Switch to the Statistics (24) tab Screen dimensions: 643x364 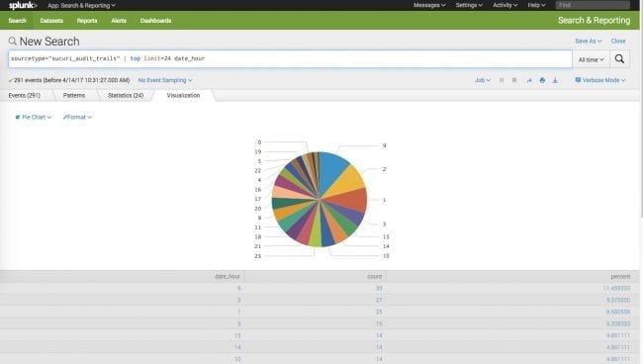tap(126, 95)
